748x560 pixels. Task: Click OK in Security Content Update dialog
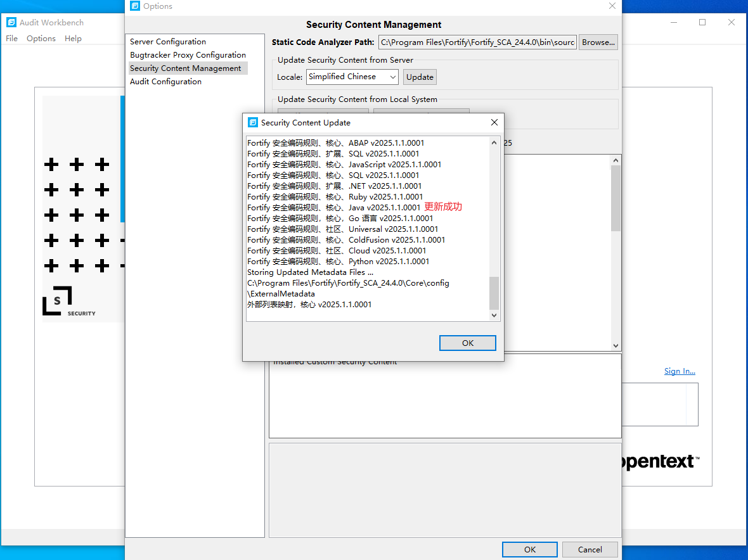click(468, 343)
